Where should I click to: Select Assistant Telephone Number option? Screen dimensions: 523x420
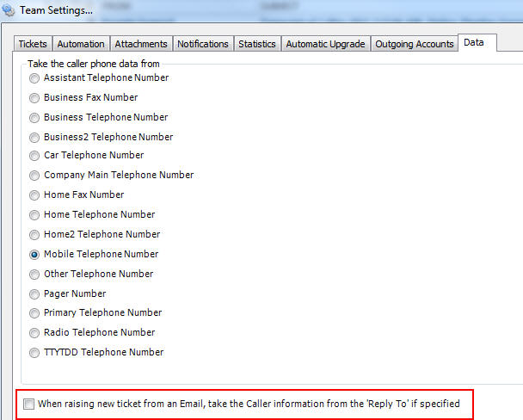click(34, 78)
